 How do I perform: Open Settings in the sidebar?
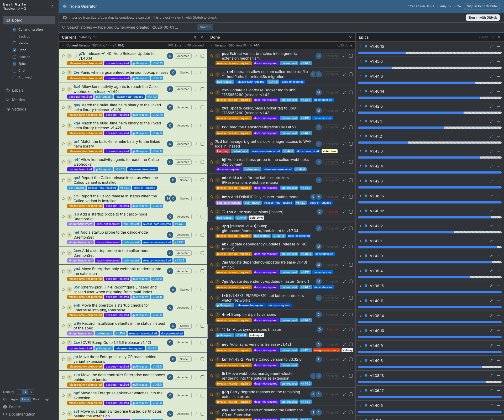coord(29,109)
